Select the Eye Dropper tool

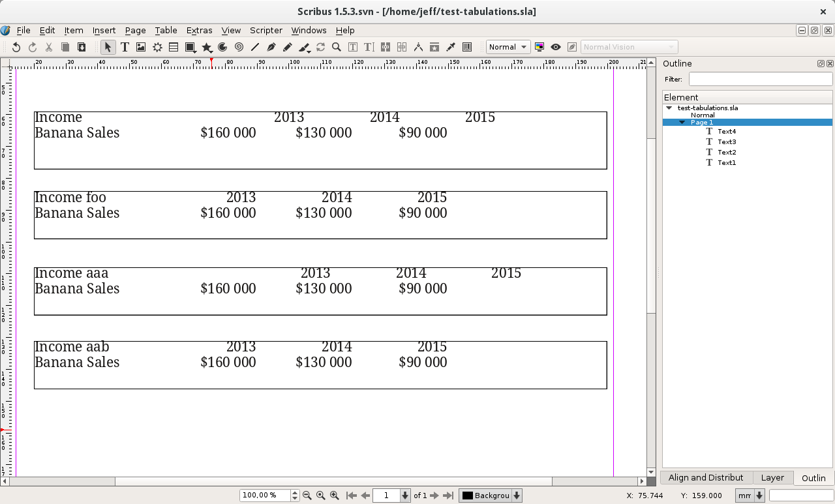coord(451,47)
